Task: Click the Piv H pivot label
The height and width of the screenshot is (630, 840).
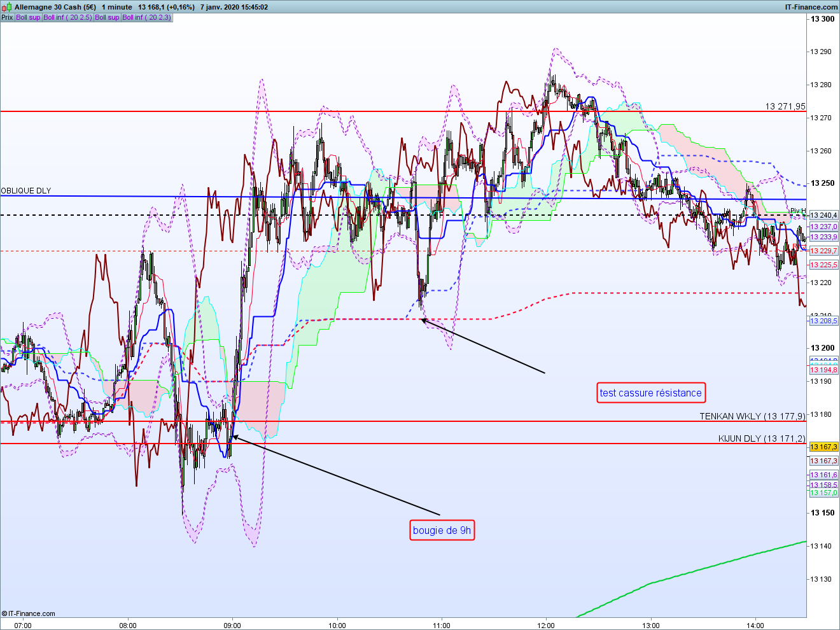Action: [x=798, y=211]
